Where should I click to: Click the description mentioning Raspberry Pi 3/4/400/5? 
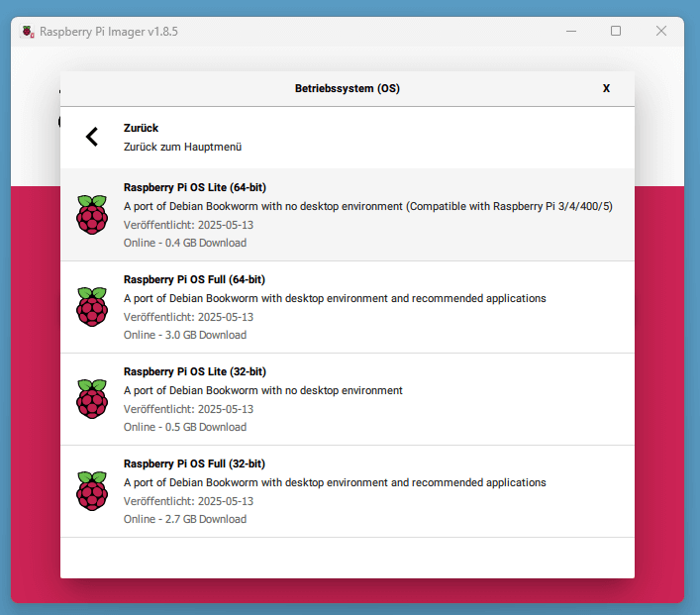[x=368, y=206]
